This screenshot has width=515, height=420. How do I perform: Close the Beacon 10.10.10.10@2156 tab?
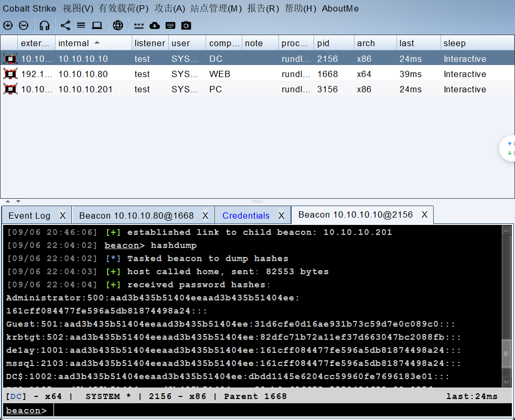425,215
